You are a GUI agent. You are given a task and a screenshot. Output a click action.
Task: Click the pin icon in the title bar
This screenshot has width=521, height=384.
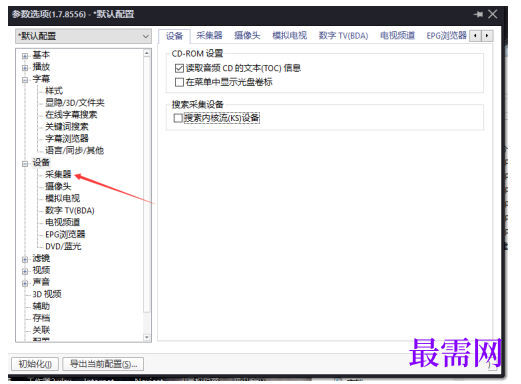point(478,14)
